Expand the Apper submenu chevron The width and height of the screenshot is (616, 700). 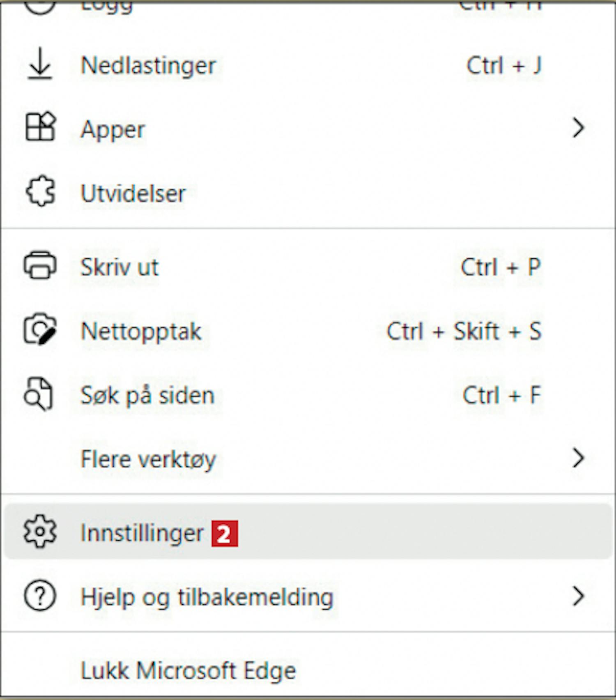pyautogui.click(x=578, y=128)
